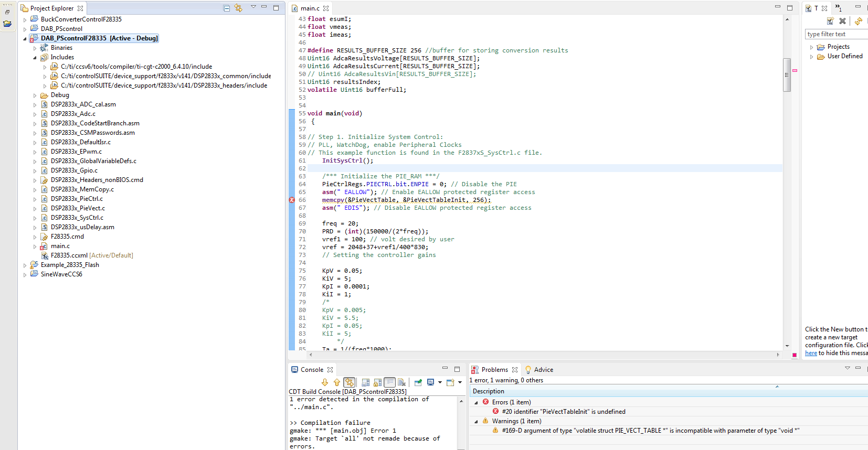Expand the Debug folder
Image resolution: width=868 pixels, height=450 pixels.
point(35,95)
